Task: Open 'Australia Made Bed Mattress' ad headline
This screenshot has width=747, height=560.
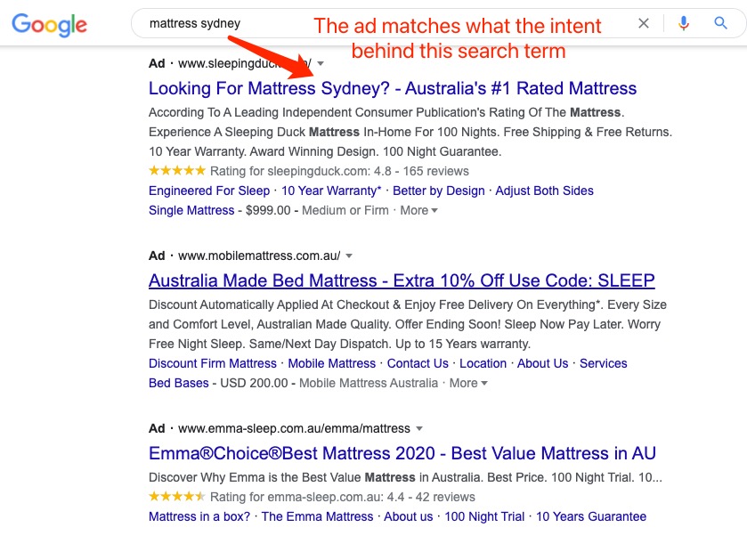Action: coord(402,280)
